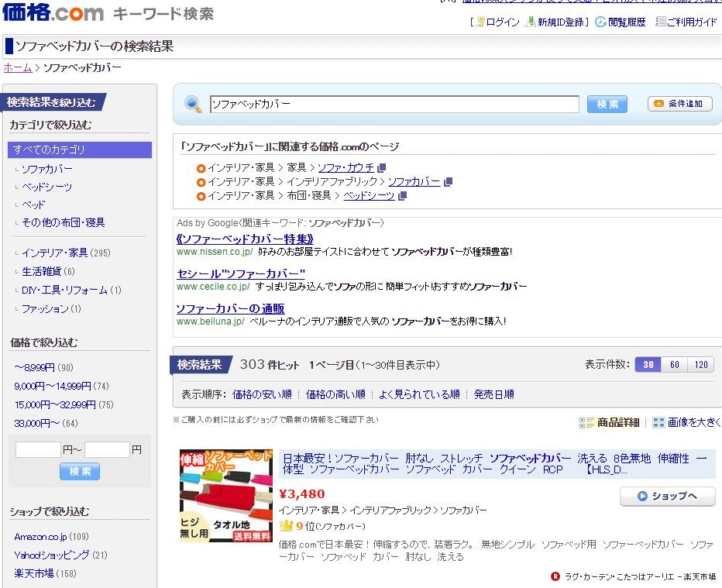Viewport: 722px width, 588px height.
Task: Click the ご利用ガイド document icon
Action: pyautogui.click(x=661, y=22)
